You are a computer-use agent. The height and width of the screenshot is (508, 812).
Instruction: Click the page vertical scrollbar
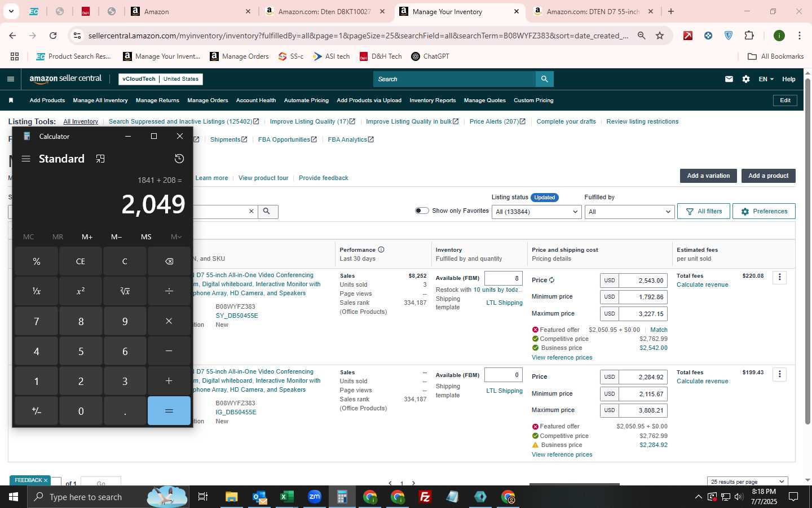point(807,251)
